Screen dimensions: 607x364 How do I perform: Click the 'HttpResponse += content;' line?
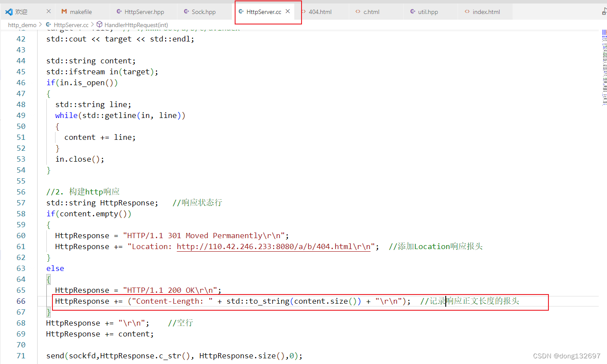tap(100, 334)
